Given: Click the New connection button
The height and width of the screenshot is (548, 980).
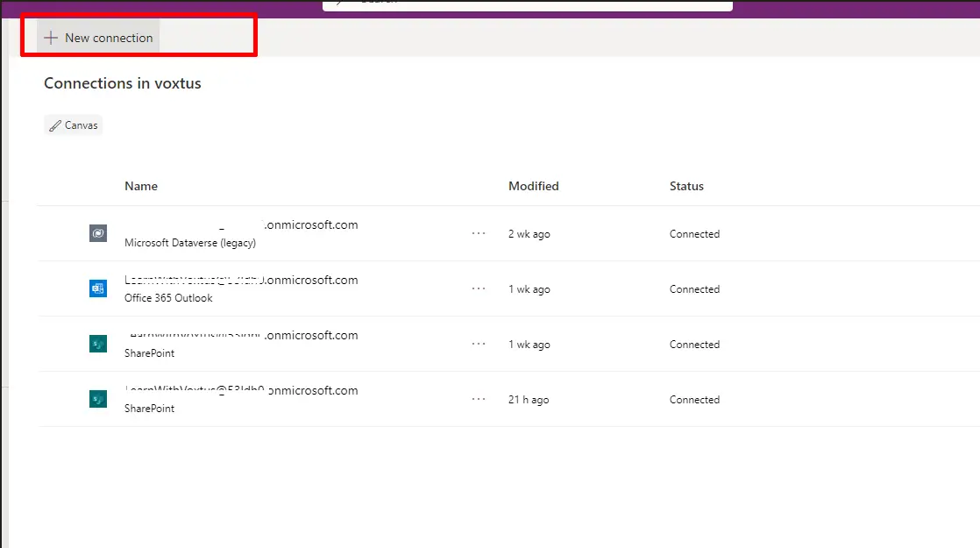Looking at the screenshot, I should pos(98,38).
